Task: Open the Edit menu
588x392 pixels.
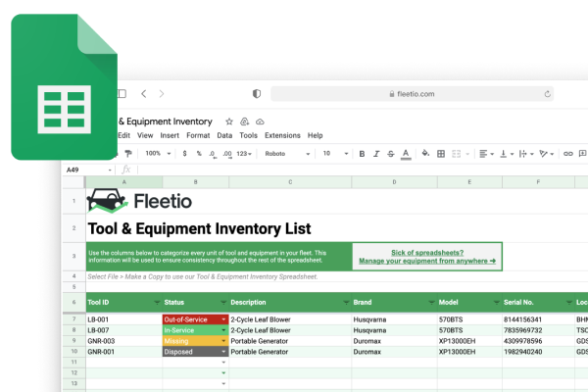Action: (123, 135)
